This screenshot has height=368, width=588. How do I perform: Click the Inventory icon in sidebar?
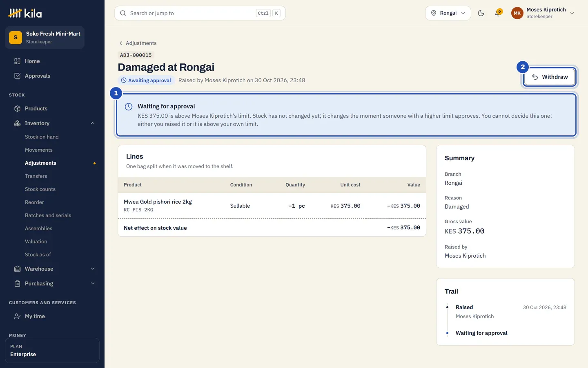coord(17,123)
